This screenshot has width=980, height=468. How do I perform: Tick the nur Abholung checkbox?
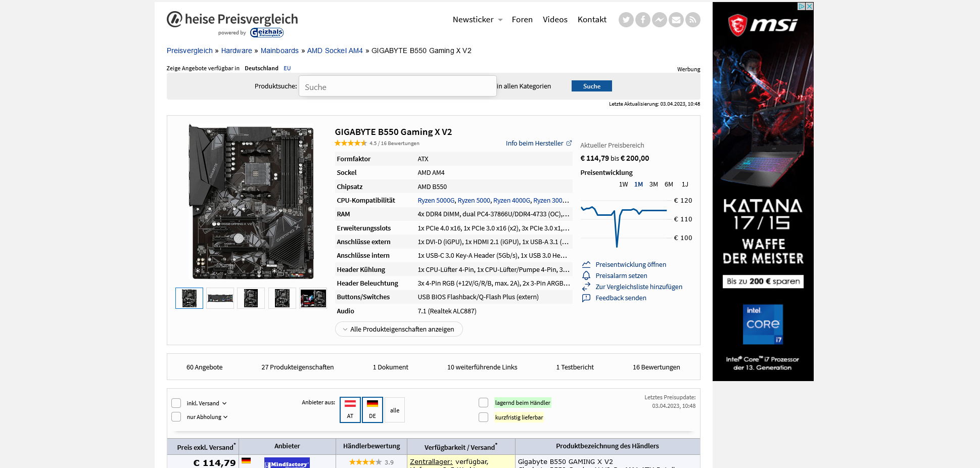[x=176, y=417]
